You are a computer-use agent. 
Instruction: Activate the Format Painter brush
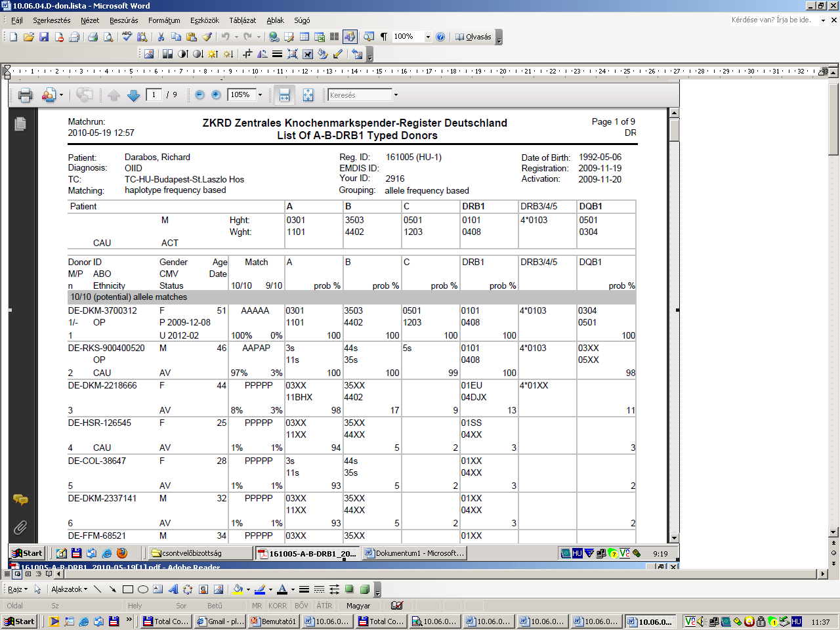click(x=207, y=37)
